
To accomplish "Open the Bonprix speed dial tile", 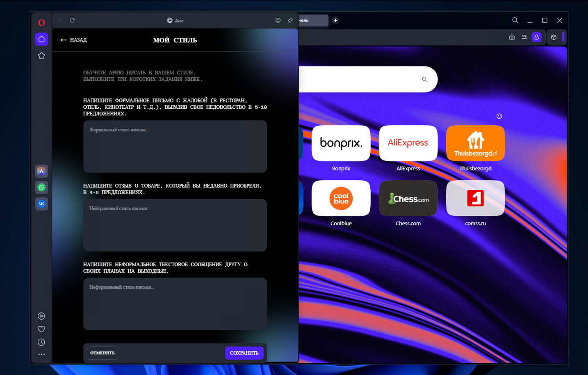I will (341, 143).
